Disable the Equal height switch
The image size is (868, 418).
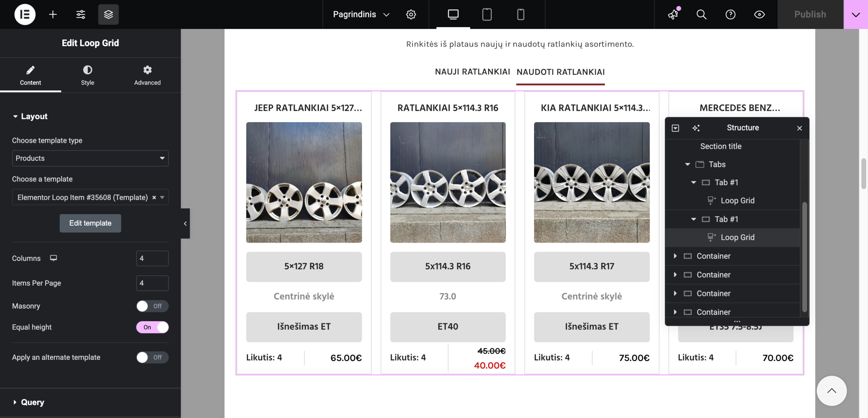click(152, 327)
